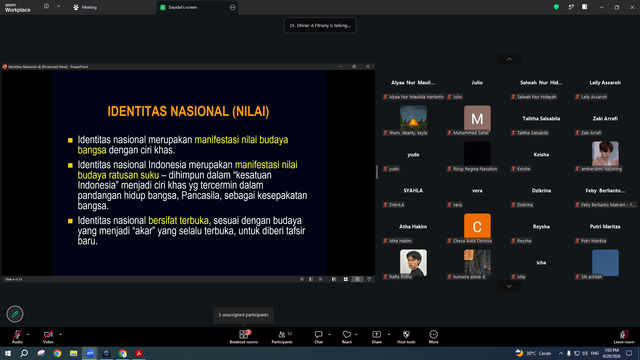Page down participant gallery arrow

[x=509, y=286]
